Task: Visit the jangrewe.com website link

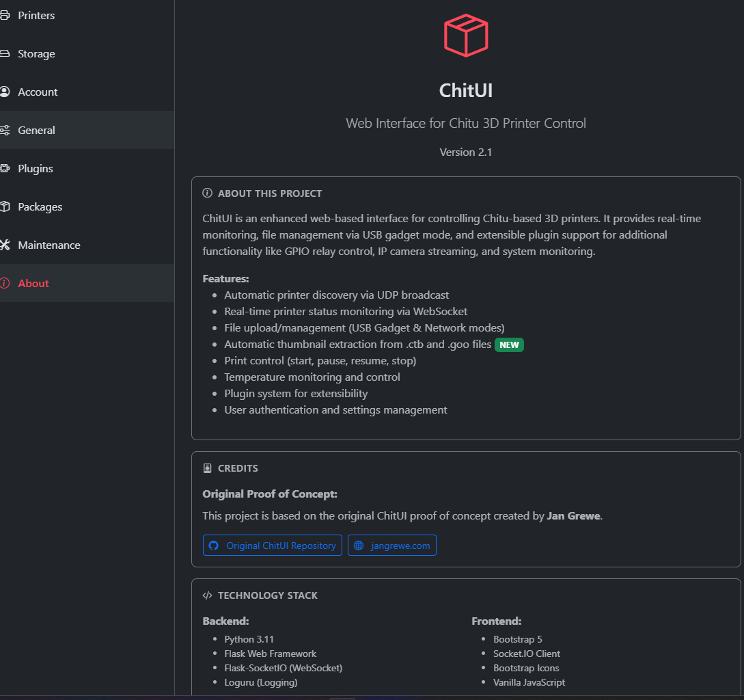Action: point(400,546)
